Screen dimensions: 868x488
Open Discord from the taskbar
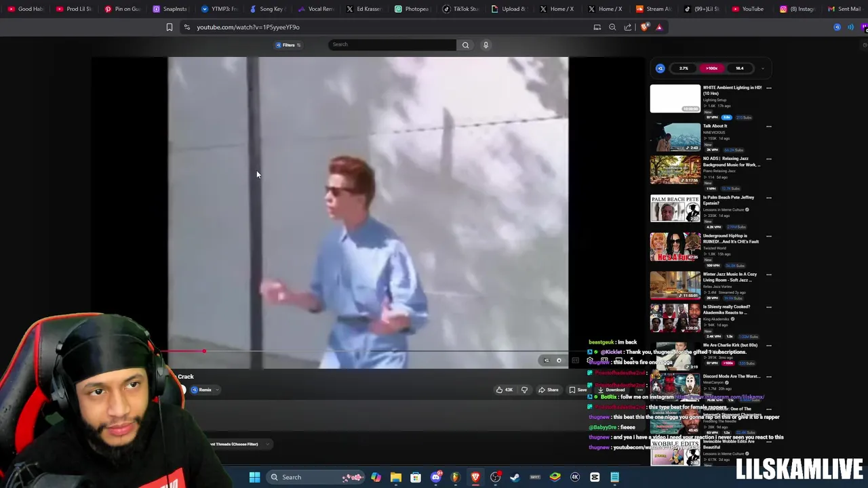(435, 477)
